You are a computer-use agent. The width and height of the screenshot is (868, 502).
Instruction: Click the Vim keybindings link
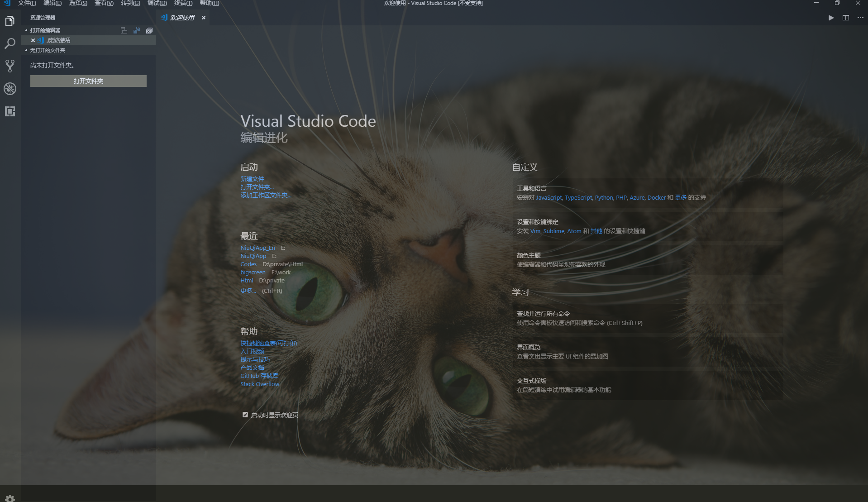coord(535,231)
